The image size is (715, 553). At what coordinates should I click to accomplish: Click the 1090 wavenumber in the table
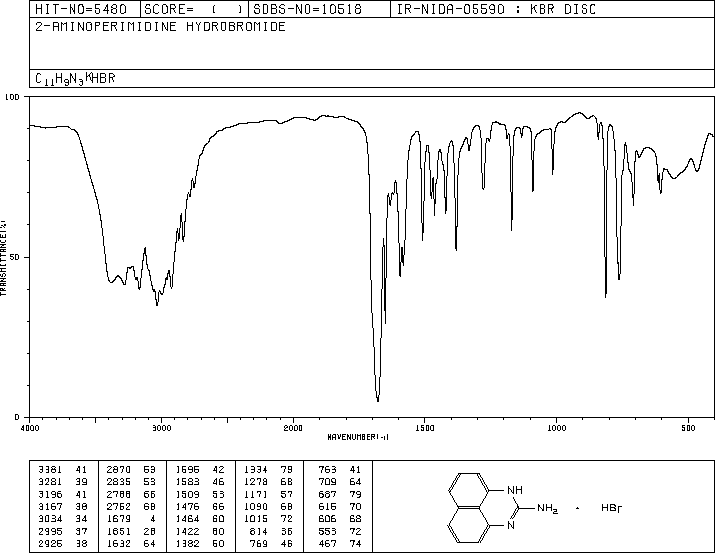(x=256, y=506)
